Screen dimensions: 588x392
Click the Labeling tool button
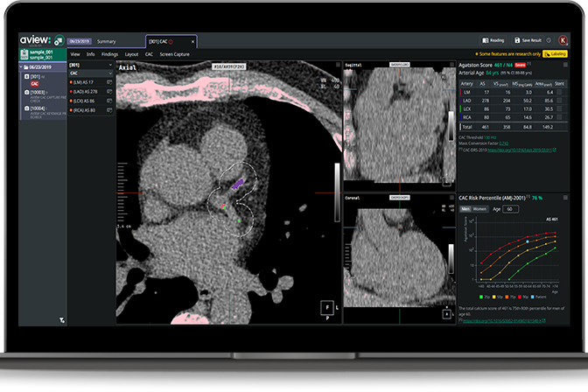coord(554,53)
